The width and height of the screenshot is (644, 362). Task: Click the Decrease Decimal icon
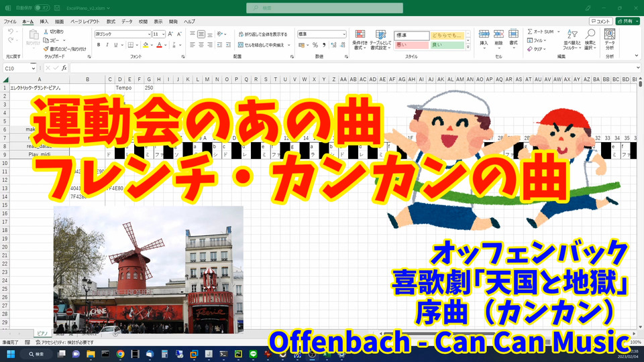(x=343, y=45)
